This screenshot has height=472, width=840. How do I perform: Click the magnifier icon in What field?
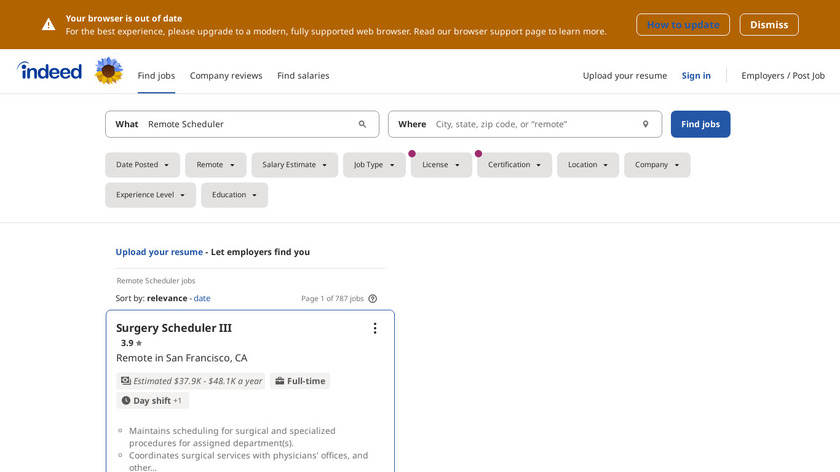point(362,124)
